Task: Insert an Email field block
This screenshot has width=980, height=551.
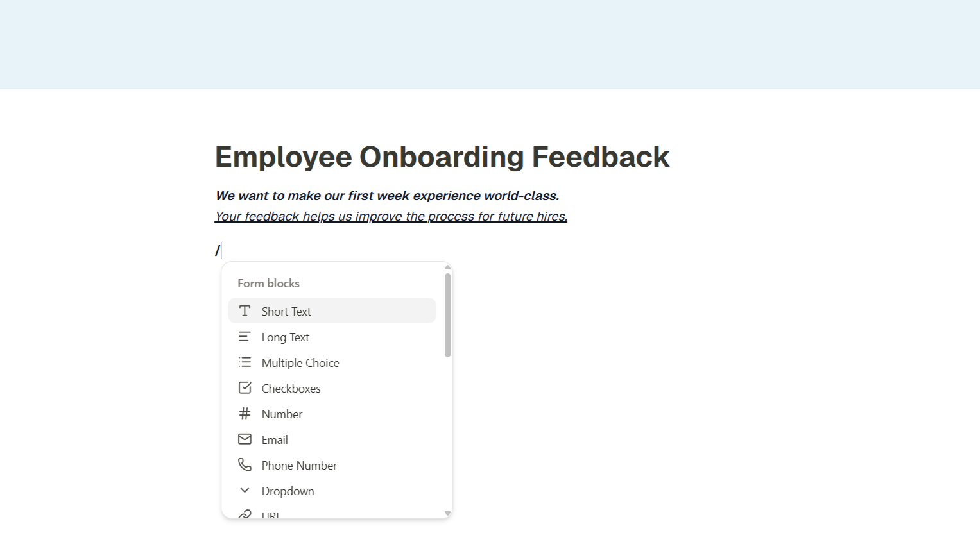Action: (275, 440)
